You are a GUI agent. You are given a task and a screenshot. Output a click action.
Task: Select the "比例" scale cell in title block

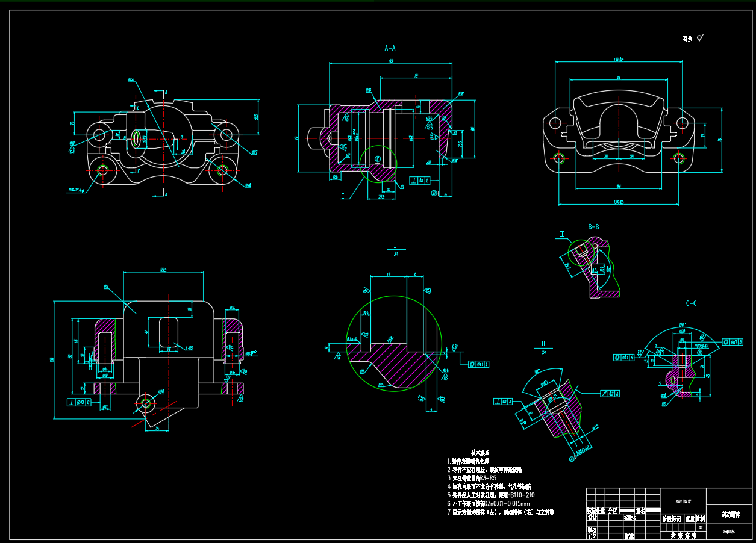click(701, 518)
